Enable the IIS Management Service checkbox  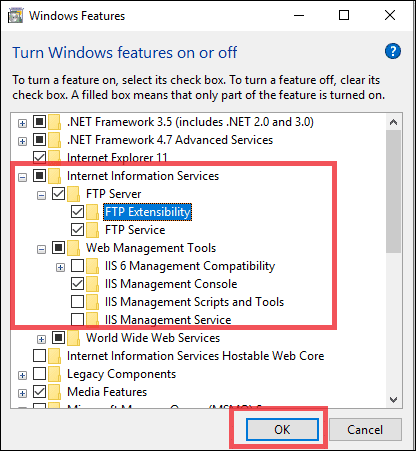tap(77, 320)
